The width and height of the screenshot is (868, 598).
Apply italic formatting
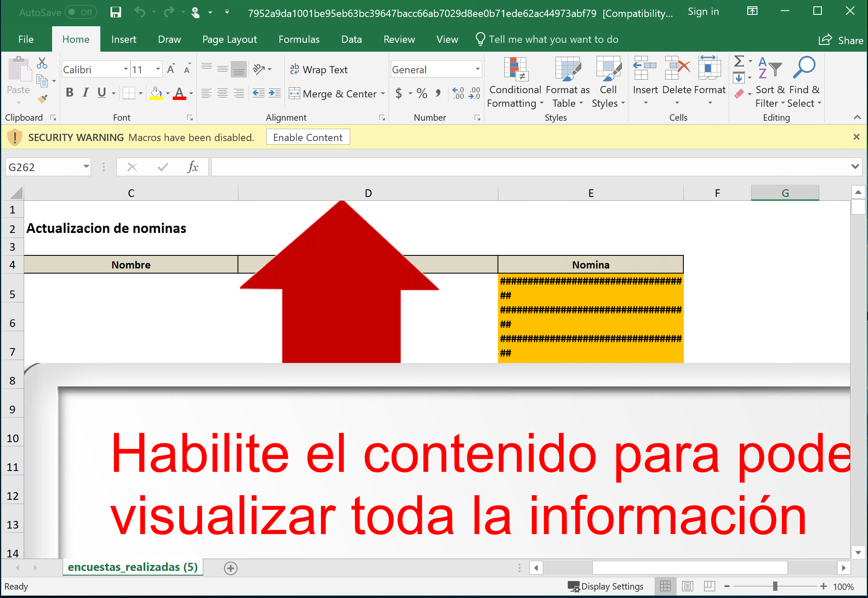(85, 93)
